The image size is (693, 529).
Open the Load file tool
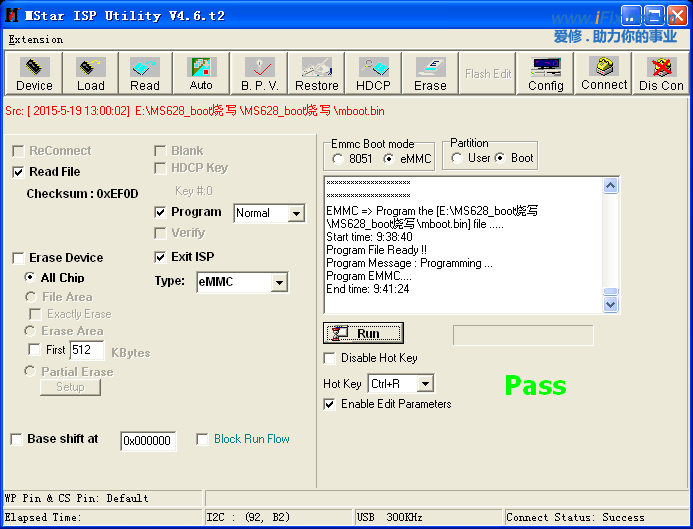point(90,74)
